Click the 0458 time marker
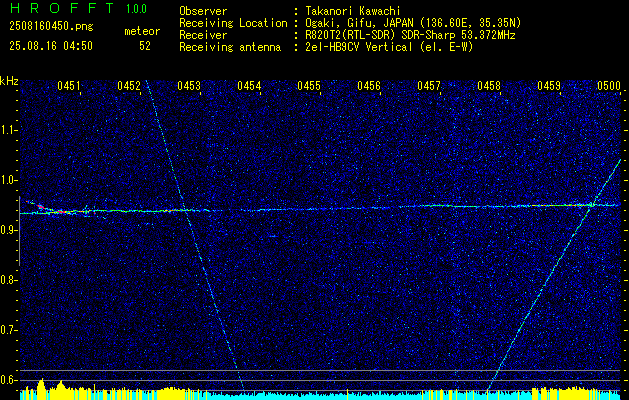Image resolution: width=629 pixels, height=400 pixels. click(x=489, y=85)
